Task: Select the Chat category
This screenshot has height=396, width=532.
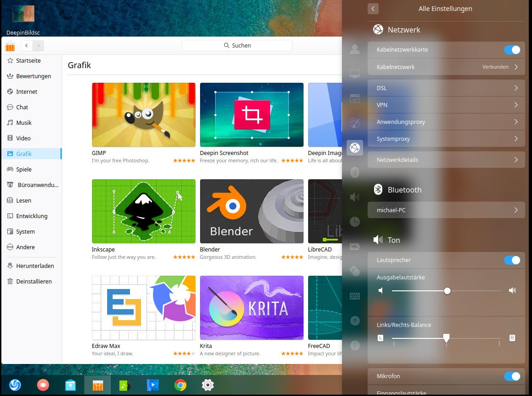Action: pos(31,107)
